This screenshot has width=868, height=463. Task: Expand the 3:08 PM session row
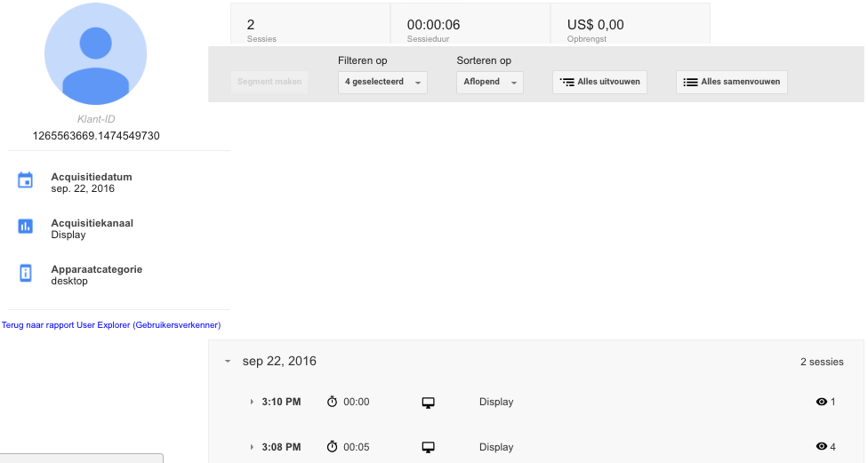[252, 446]
